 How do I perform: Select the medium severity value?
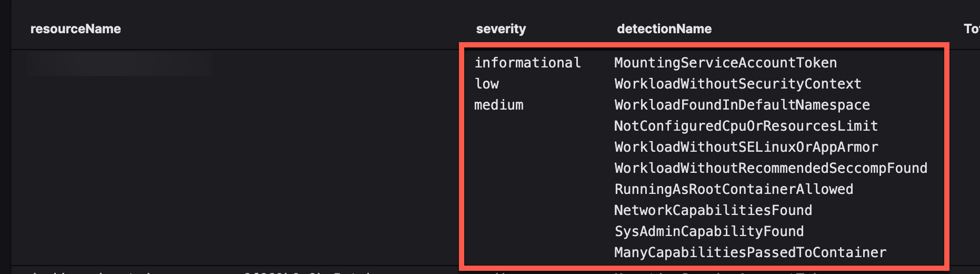[x=498, y=105]
